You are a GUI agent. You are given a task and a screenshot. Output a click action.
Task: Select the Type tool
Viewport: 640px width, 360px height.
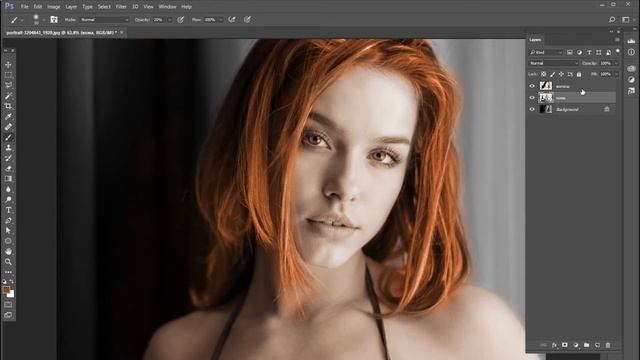pyautogui.click(x=8, y=210)
